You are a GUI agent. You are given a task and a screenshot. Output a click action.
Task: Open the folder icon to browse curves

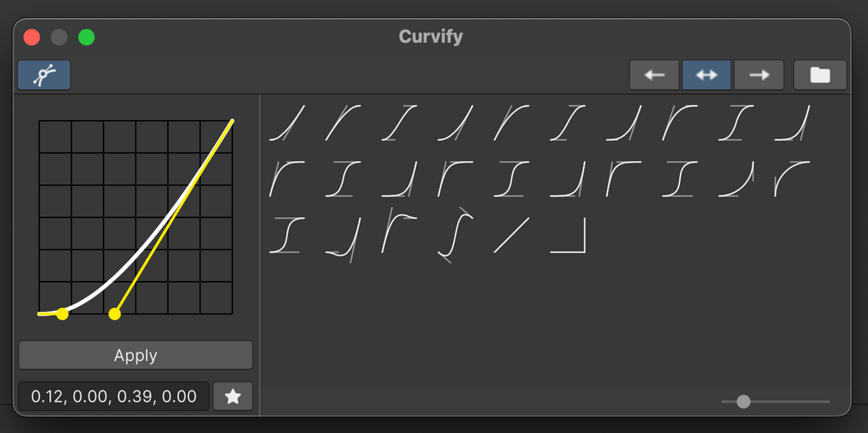point(820,75)
